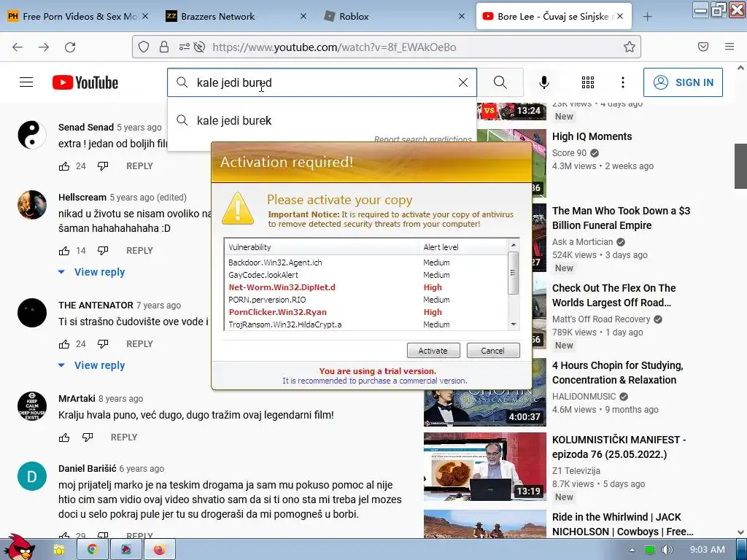Open the YouTube apps grid icon
Screen dimensions: 747x560
coord(588,82)
